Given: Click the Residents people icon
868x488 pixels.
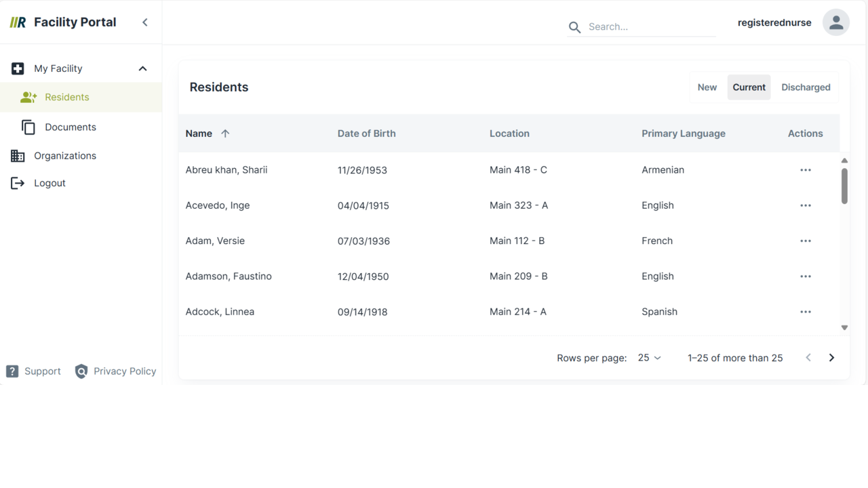Looking at the screenshot, I should (28, 98).
